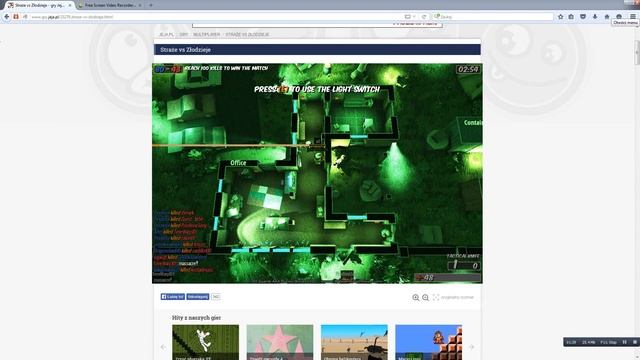Show next games with right carousel arrow
This screenshot has height=360, width=640.
point(471,347)
